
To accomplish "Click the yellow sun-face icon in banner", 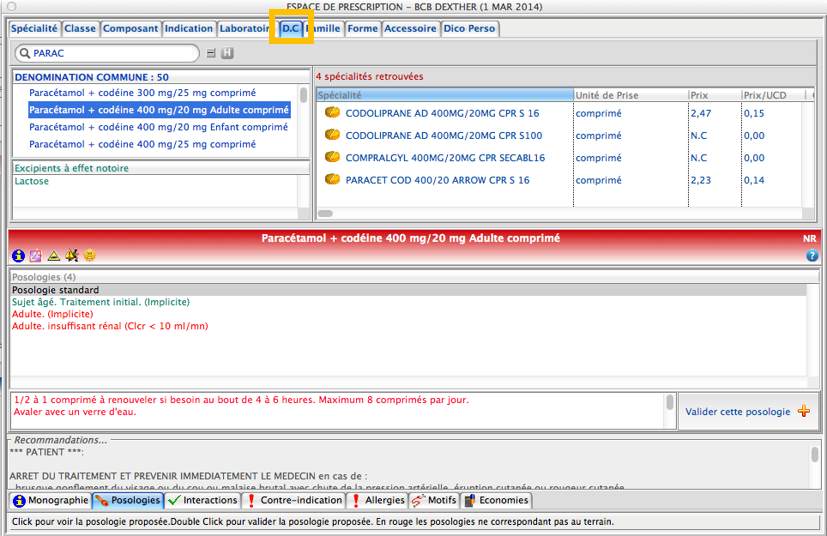I will [90, 256].
